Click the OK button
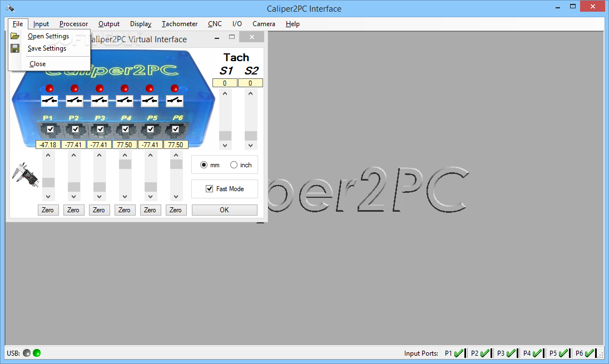The width and height of the screenshot is (609, 364). (225, 210)
